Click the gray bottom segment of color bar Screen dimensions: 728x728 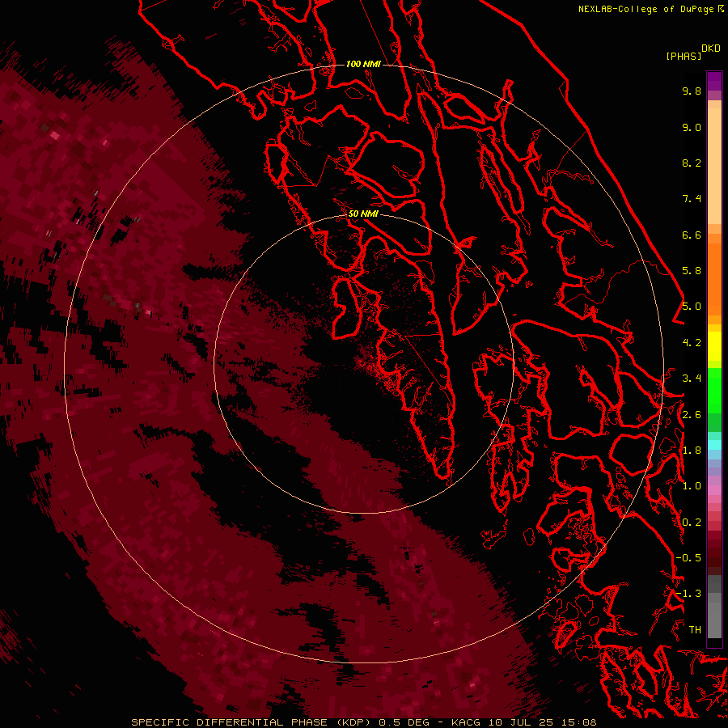[x=714, y=607]
